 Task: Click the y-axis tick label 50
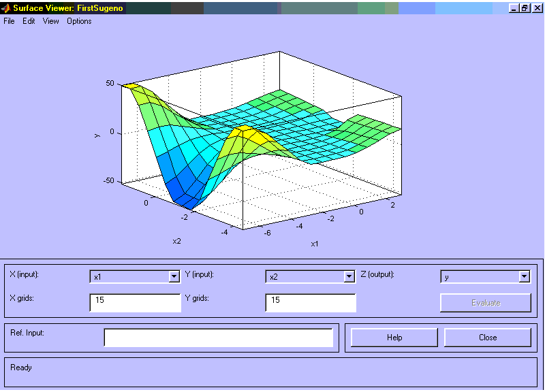pyautogui.click(x=110, y=83)
